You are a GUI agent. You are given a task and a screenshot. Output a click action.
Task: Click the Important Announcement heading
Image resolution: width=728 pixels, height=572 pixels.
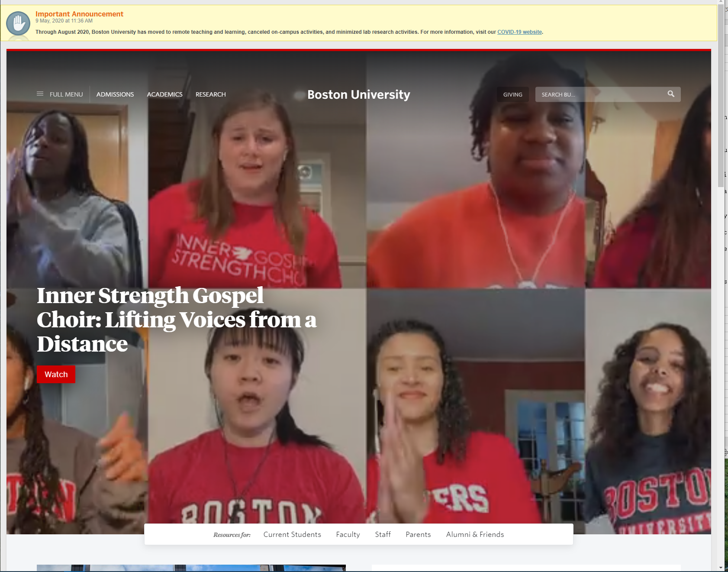(79, 14)
